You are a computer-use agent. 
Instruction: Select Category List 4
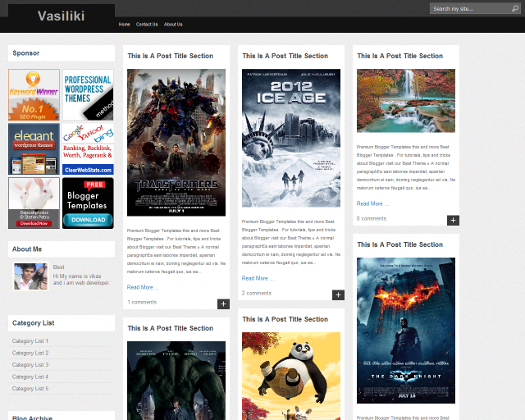coord(30,377)
